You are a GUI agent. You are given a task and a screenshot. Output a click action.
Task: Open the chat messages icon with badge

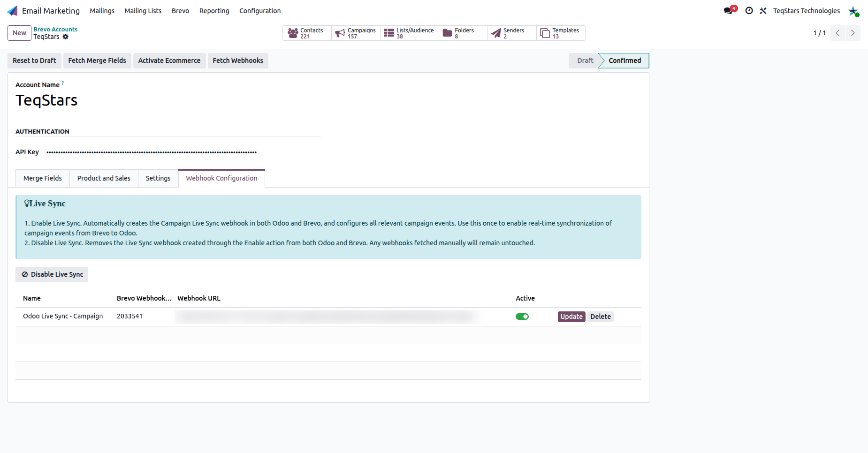pyautogui.click(x=730, y=10)
